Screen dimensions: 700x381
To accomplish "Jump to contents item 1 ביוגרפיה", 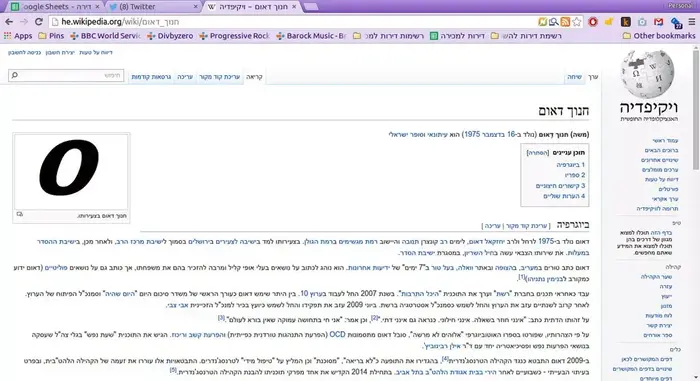I will tap(571, 165).
